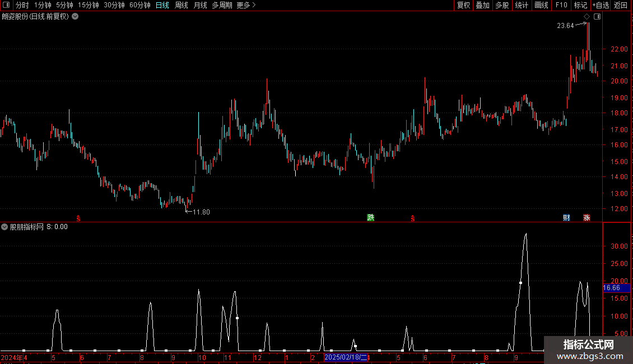This screenshot has width=633, height=364.
Task: Click the 返回 back button
Action: coord(621,5)
